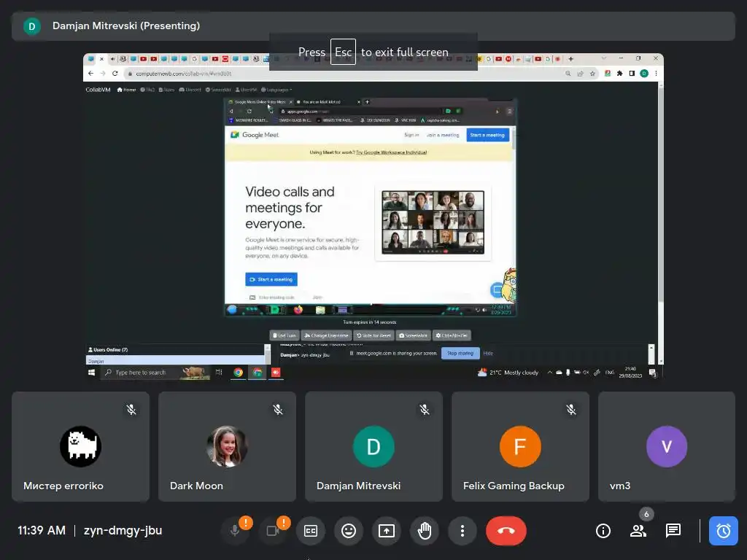Toggle the microphone button in Meet
Screen dimensions: 747x560
[x=234, y=531]
